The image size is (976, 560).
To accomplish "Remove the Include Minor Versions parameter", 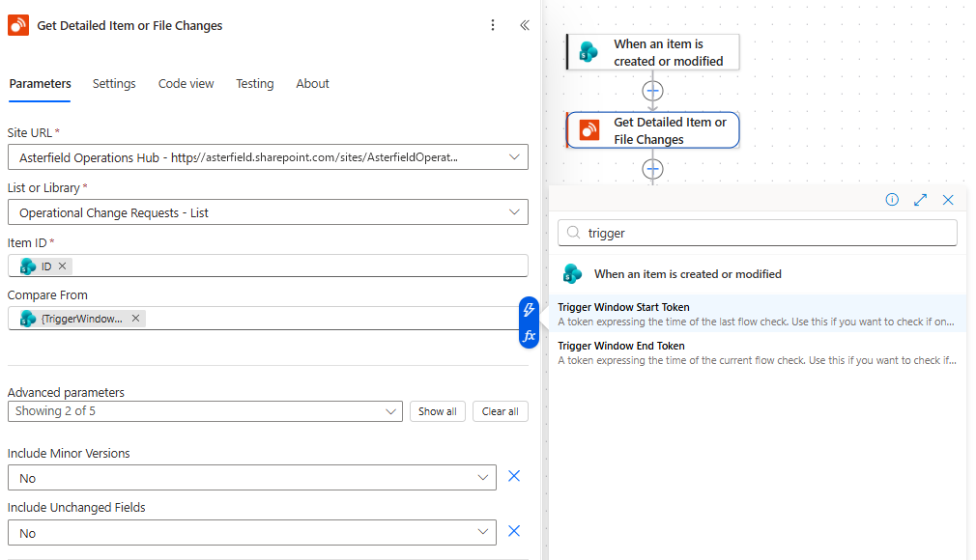I will pos(514,476).
